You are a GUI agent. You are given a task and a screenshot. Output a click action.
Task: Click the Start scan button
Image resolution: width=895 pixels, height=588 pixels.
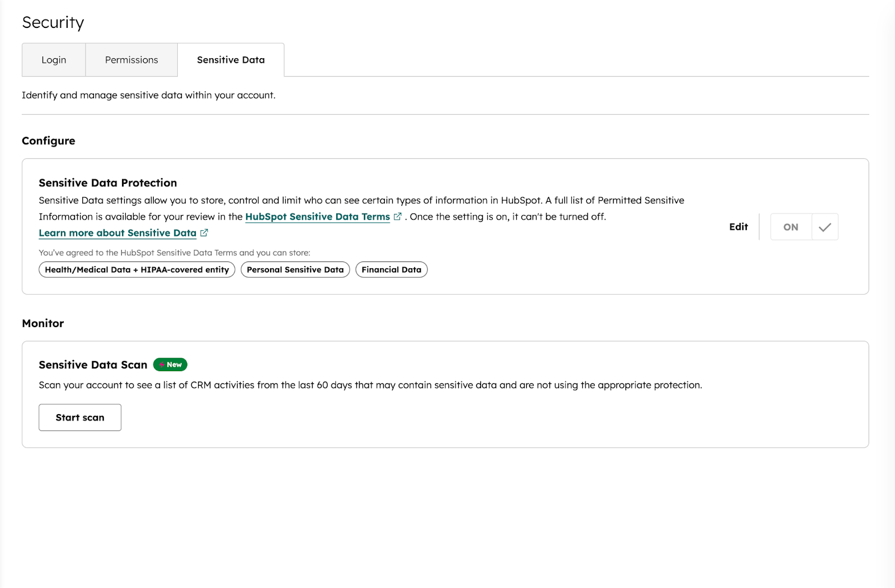coord(79,417)
